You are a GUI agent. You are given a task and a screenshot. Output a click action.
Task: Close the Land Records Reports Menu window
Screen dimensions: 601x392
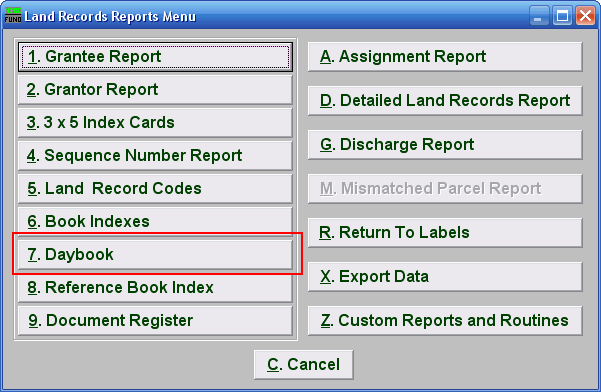pyautogui.click(x=586, y=16)
